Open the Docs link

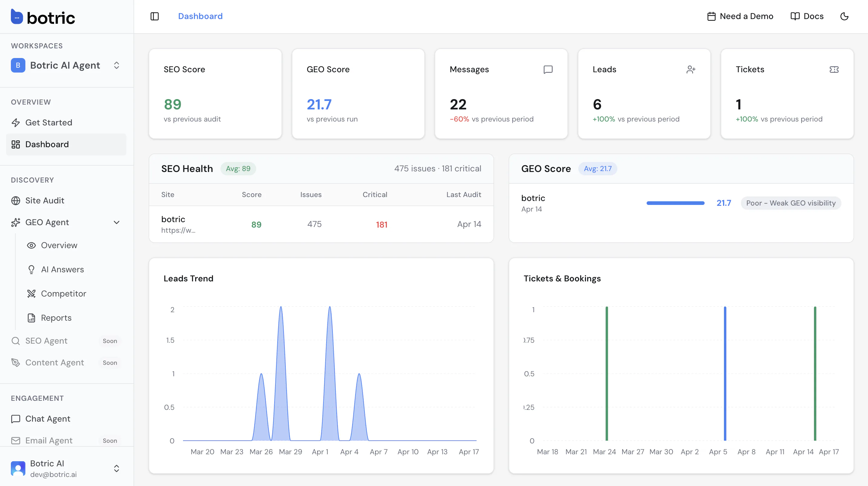(x=807, y=16)
